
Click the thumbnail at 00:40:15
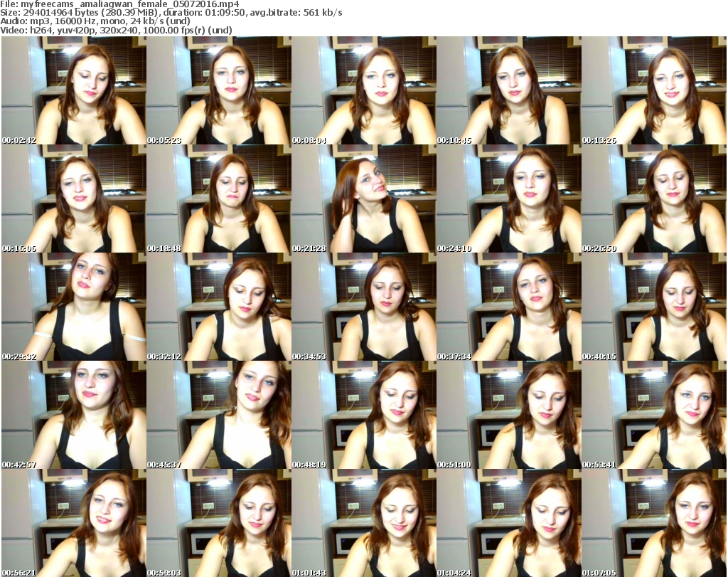[x=654, y=307]
